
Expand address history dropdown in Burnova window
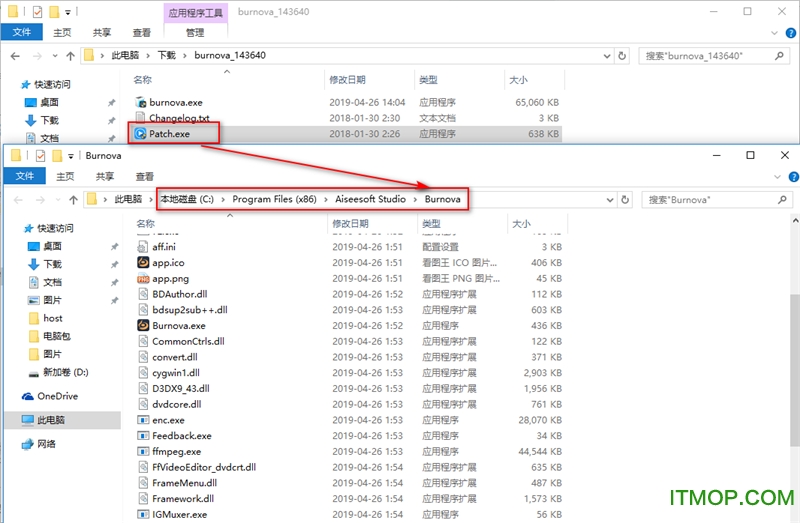coord(610,200)
